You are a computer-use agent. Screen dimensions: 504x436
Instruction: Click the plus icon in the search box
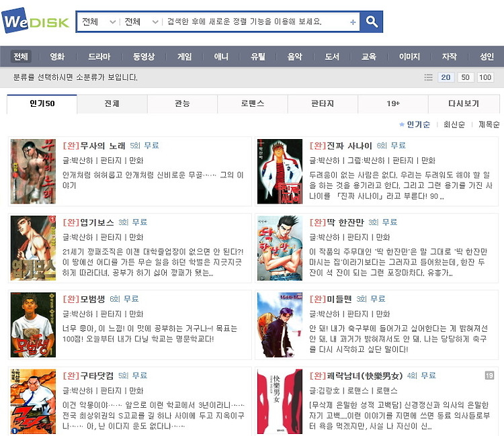pos(353,22)
